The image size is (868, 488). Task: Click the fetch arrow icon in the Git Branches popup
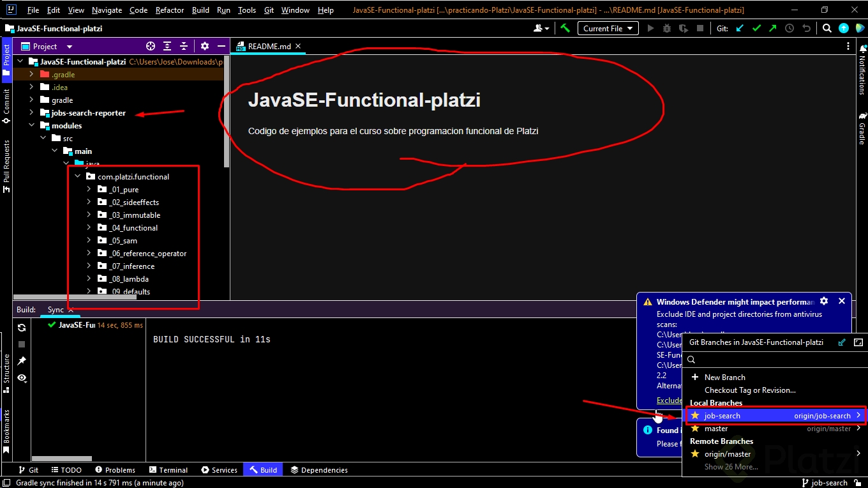tap(842, 342)
